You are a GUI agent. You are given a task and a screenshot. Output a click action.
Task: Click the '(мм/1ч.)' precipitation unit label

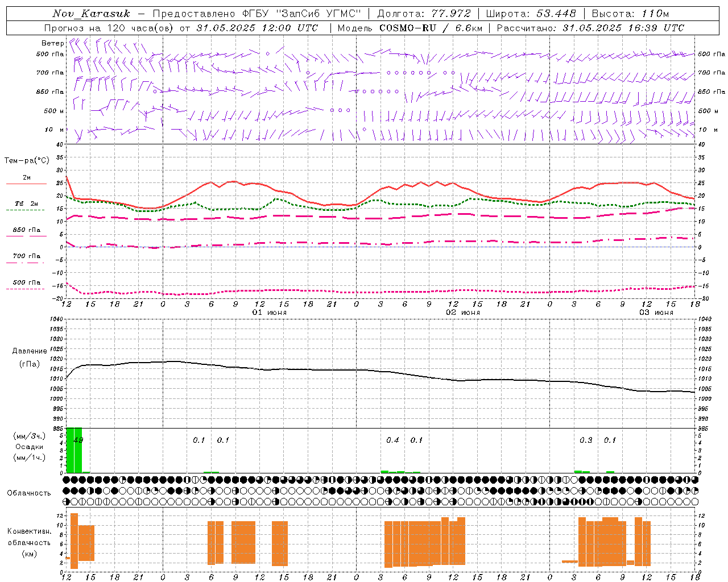coord(29,458)
